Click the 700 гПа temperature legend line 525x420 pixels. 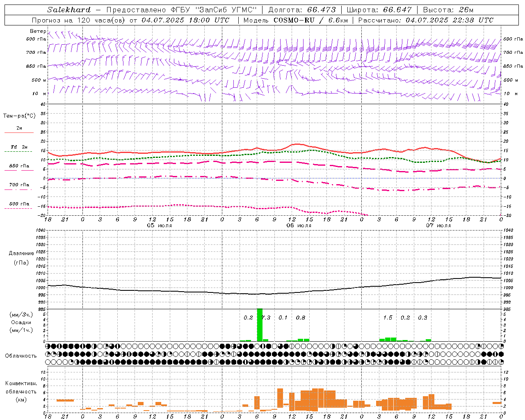[18, 190]
